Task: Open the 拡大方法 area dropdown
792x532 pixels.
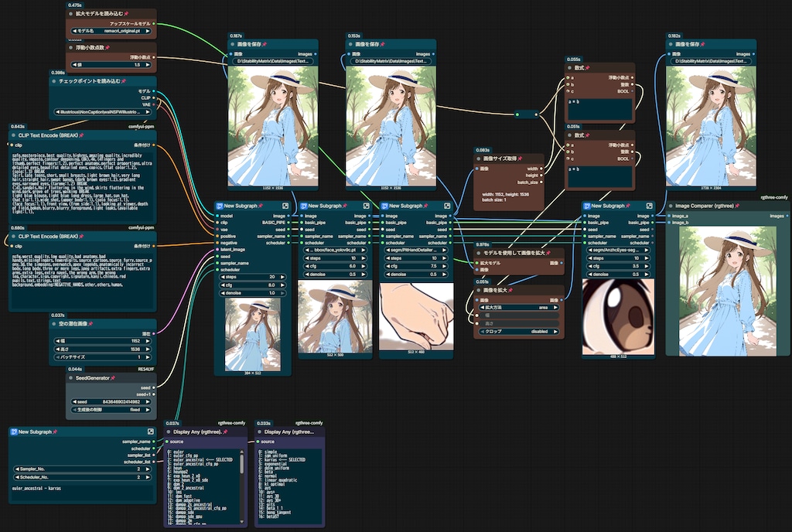Action: (518, 308)
